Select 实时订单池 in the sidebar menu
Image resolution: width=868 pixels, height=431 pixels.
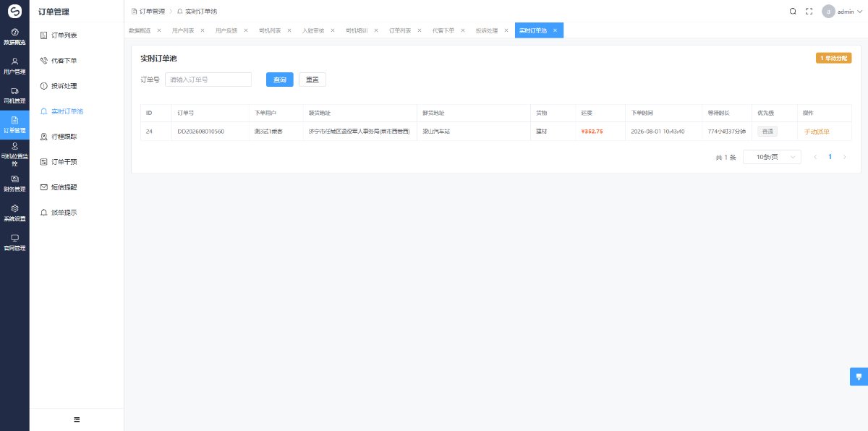point(77,111)
